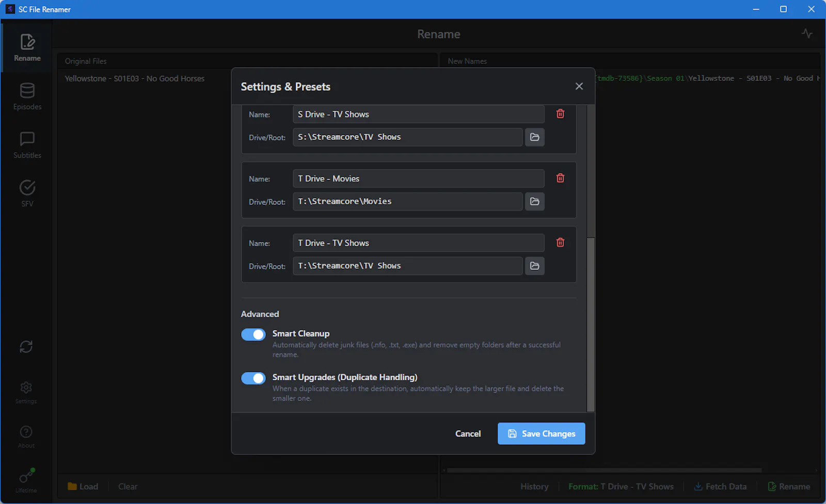Screen dimensions: 826x504
Task: Click Save Changes button
Action: [x=542, y=434]
